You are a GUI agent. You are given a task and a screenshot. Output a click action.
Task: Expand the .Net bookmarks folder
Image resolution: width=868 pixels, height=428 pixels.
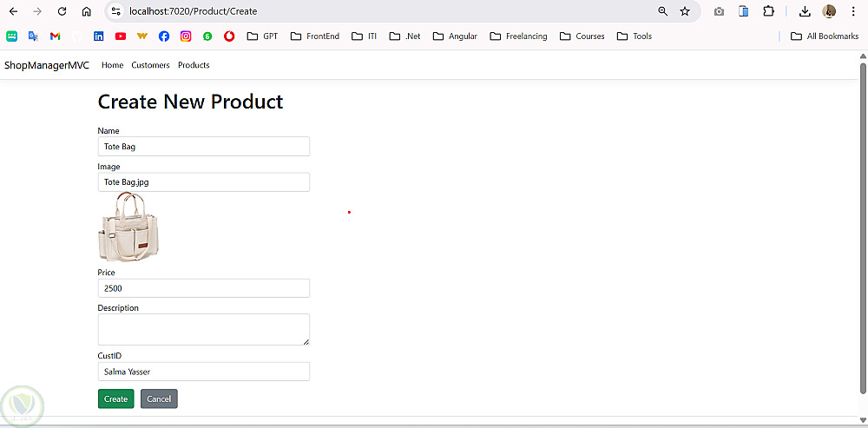(404, 36)
